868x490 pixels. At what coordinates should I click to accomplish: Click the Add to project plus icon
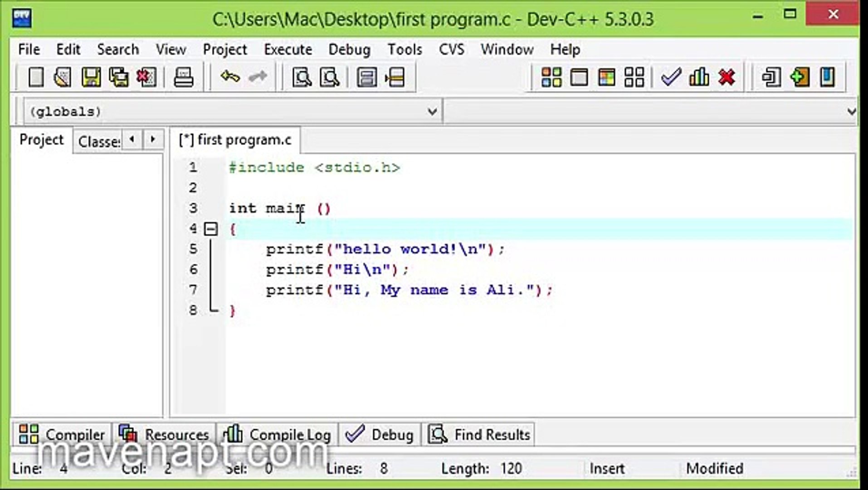800,77
